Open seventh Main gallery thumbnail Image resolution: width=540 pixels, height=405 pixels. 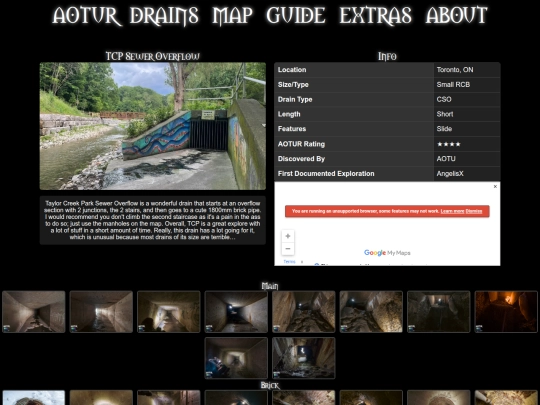439,312
